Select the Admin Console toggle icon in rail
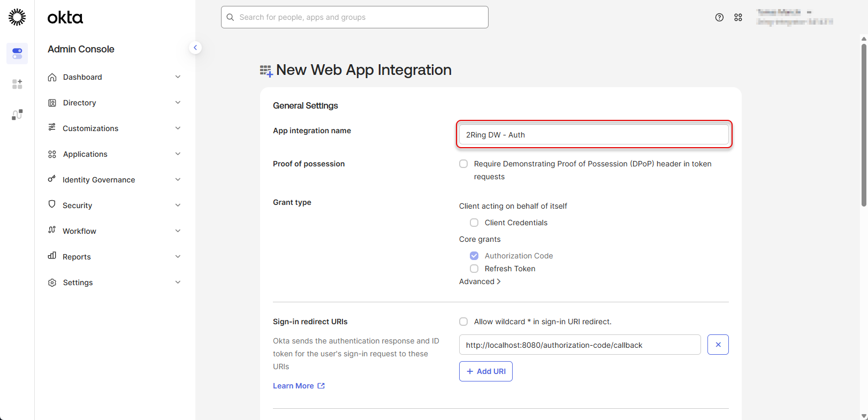Viewport: 868px width, 420px height. pos(17,54)
